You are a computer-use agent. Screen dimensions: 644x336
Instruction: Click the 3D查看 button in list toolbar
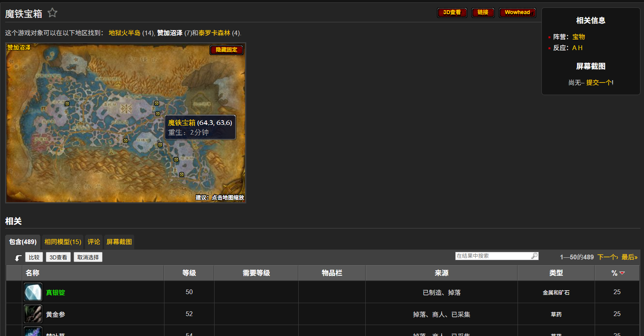pos(58,257)
